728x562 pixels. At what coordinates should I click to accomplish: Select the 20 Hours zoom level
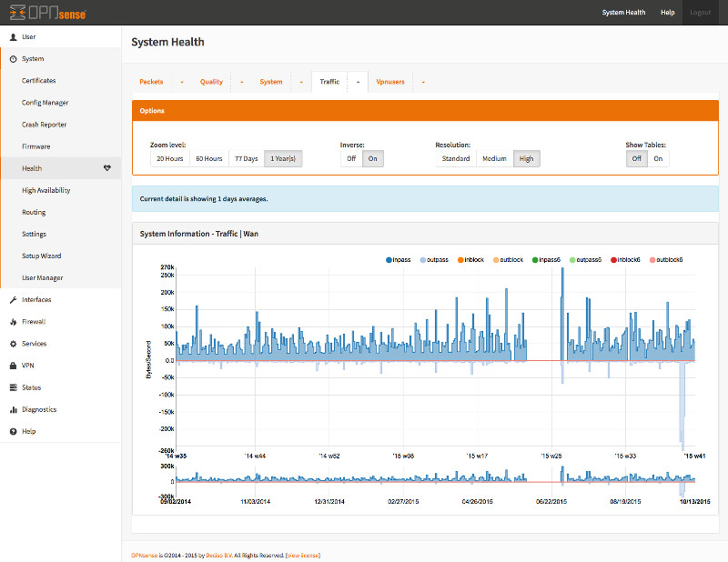[170, 158]
